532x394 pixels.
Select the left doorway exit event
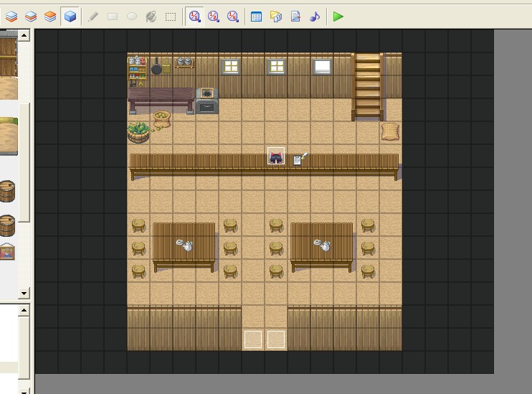click(253, 339)
